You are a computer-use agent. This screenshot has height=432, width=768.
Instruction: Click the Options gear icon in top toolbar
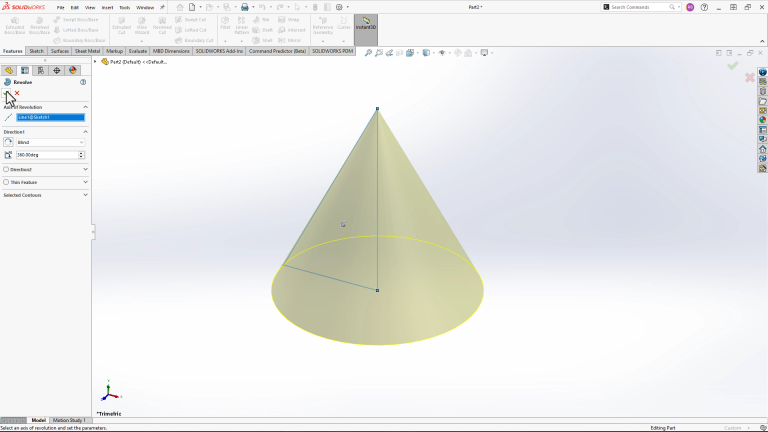coord(339,7)
